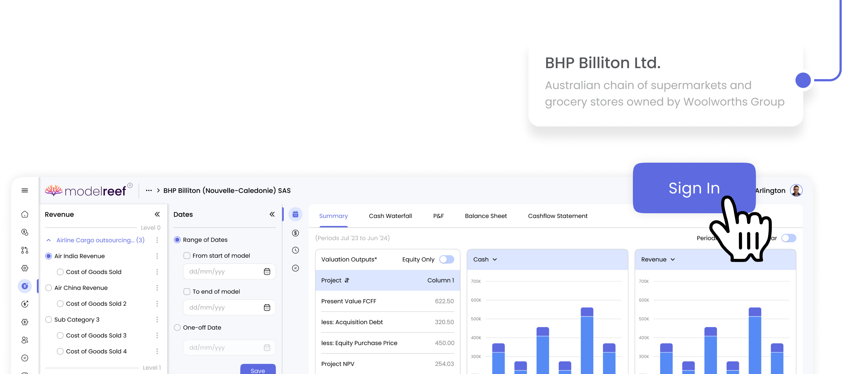Screen dimensions: 868x374
Task: Collapse the Dates panel
Action: coord(272,215)
